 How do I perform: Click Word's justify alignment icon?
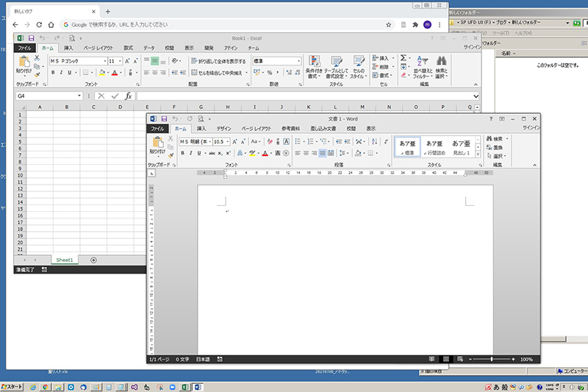(x=323, y=153)
